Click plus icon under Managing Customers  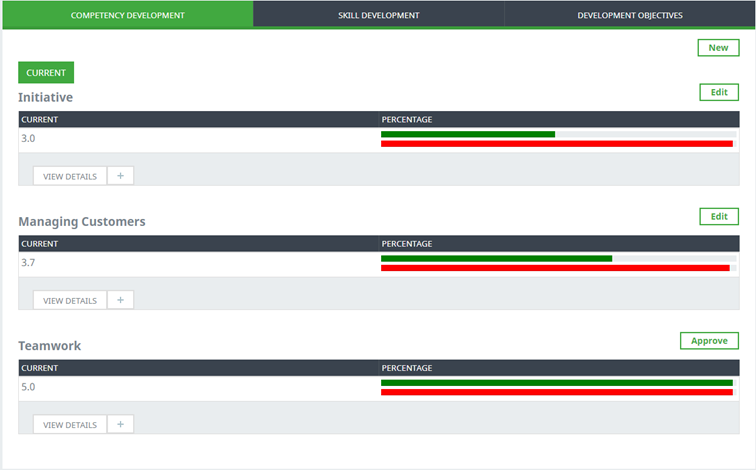pos(120,300)
